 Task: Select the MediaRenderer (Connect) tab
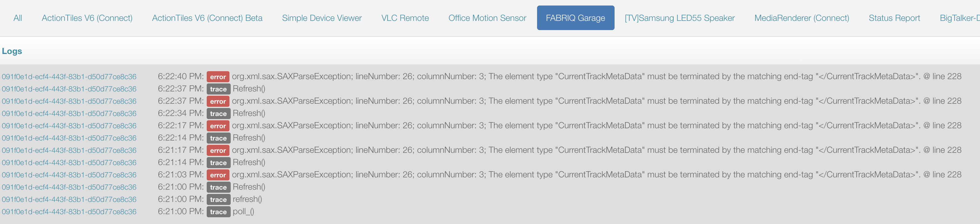[x=802, y=18]
